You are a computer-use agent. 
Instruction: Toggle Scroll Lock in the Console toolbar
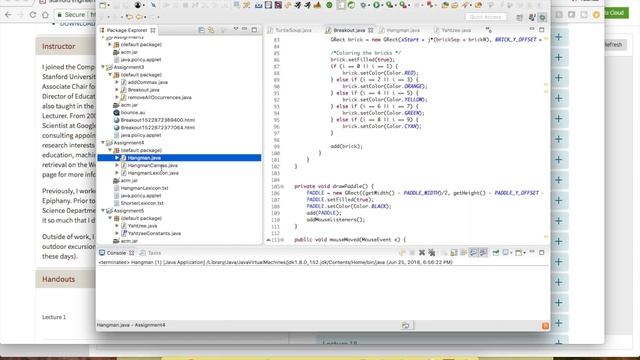pyautogui.click(x=454, y=253)
